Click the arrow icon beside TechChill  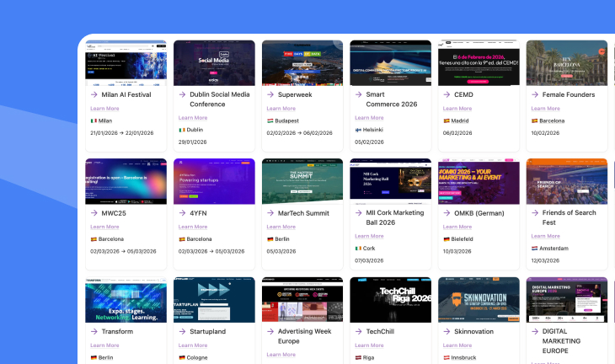pos(359,331)
